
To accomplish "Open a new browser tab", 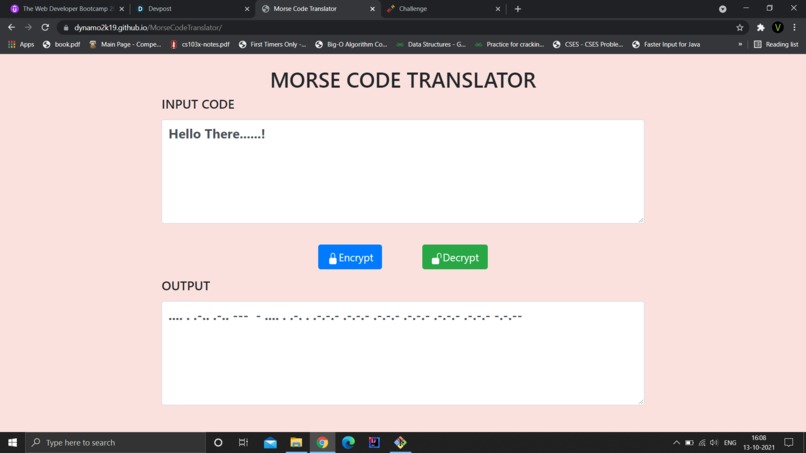I will tap(518, 9).
